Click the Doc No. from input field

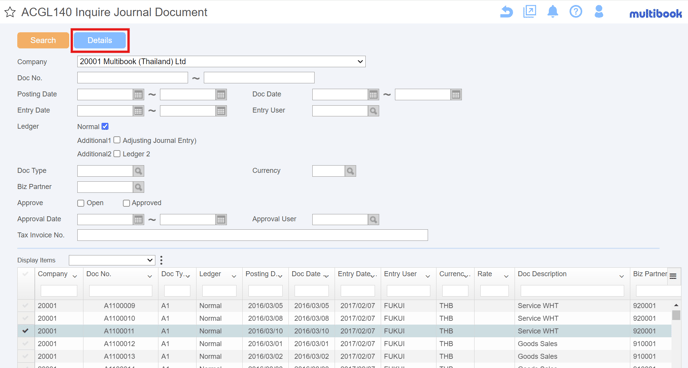[x=133, y=78]
